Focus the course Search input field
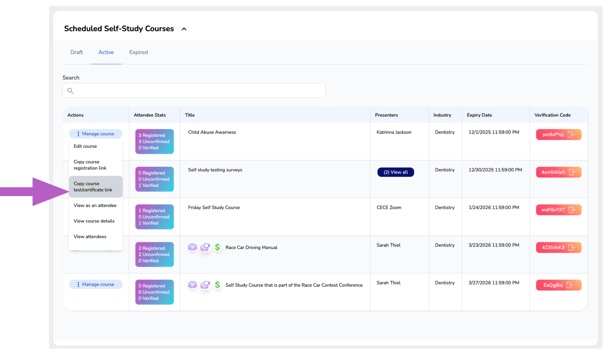Image resolution: width=611 pixels, height=360 pixels. tap(194, 91)
